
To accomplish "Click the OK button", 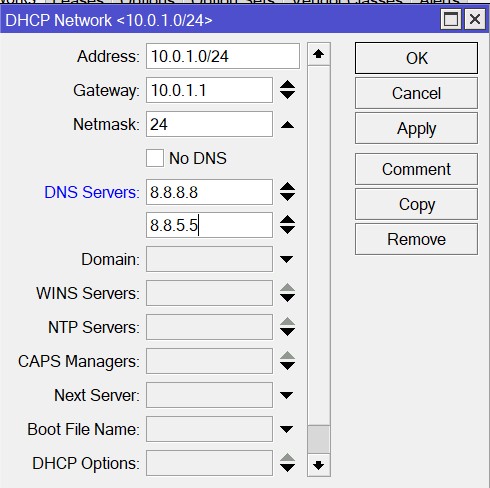I will pos(416,58).
